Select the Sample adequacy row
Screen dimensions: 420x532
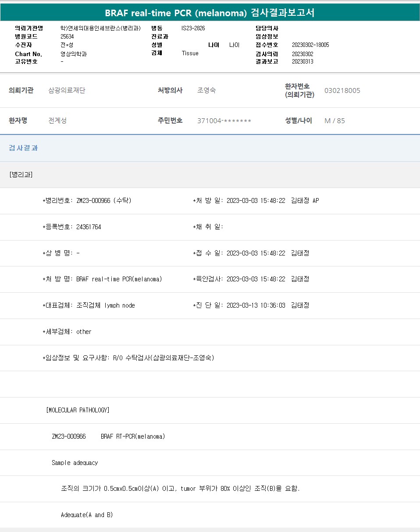click(x=75, y=463)
